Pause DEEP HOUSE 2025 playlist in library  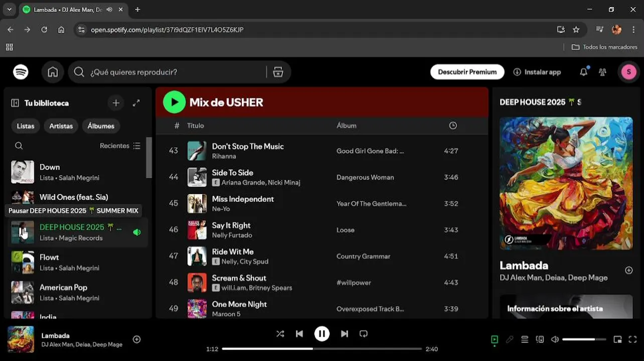[23, 232]
